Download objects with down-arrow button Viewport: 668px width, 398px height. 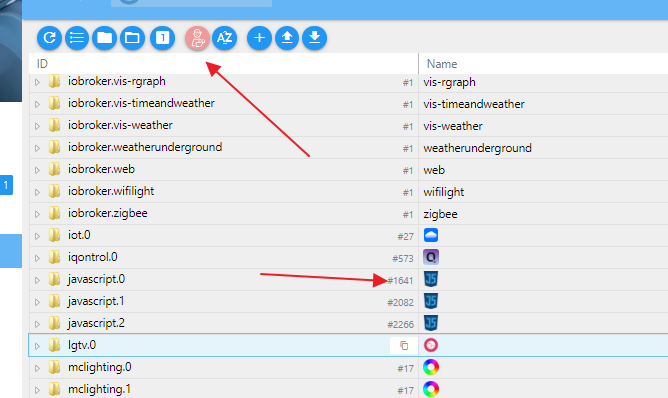(314, 38)
